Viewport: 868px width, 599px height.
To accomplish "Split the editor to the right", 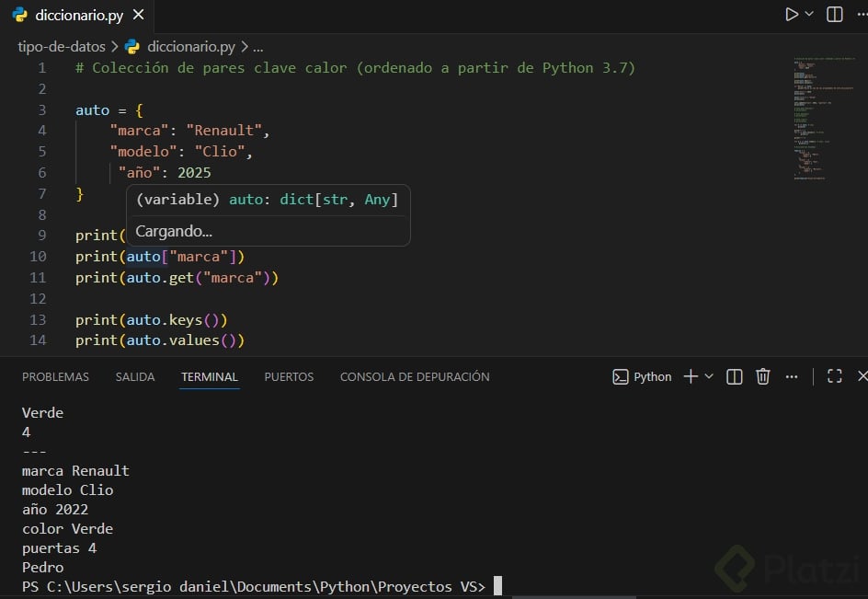I will (835, 15).
